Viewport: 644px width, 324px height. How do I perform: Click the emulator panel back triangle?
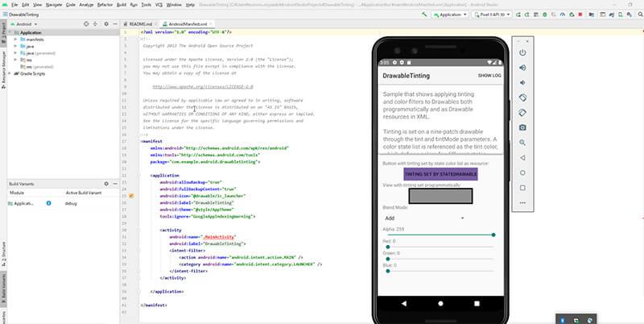pos(522,157)
